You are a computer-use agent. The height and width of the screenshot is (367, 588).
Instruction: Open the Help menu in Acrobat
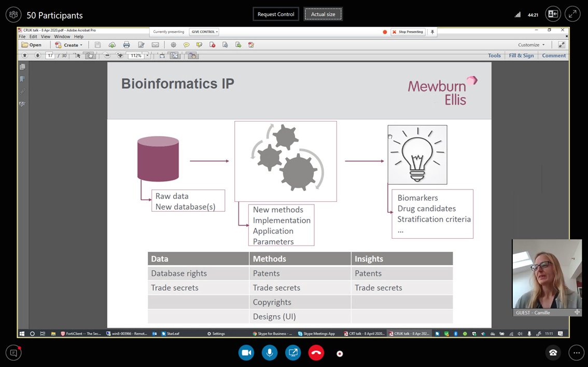coord(78,36)
